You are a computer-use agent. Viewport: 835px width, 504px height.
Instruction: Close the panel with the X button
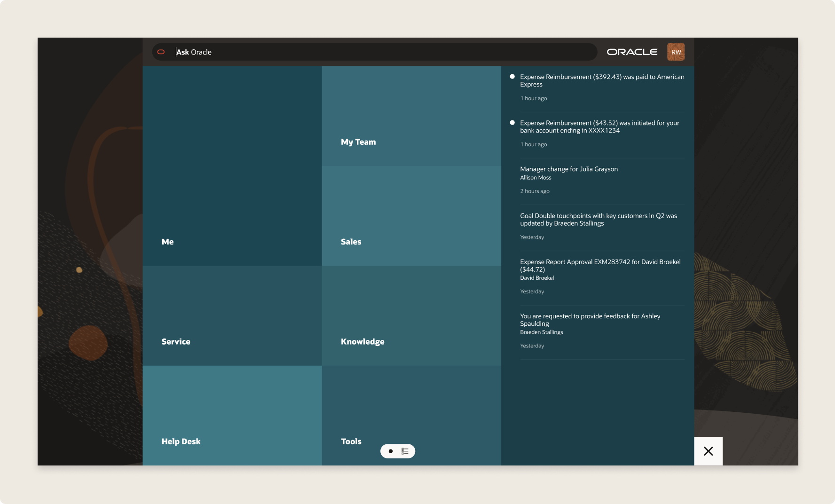click(x=708, y=451)
